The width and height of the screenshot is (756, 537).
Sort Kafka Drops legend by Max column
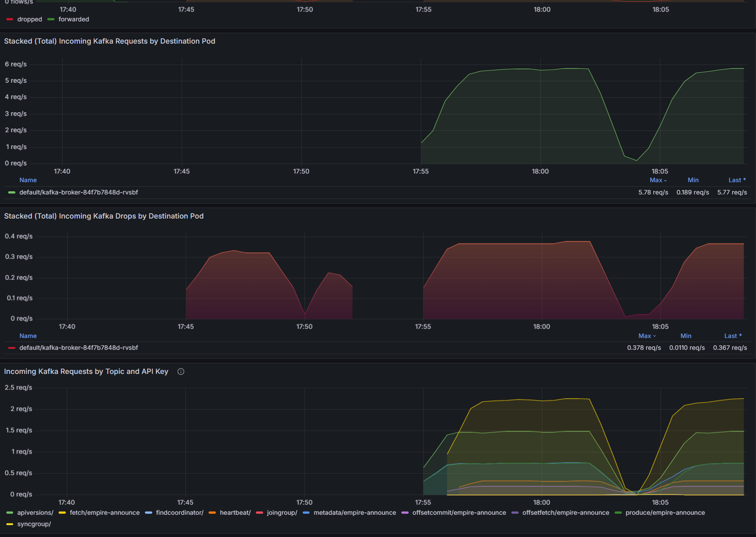coord(647,336)
